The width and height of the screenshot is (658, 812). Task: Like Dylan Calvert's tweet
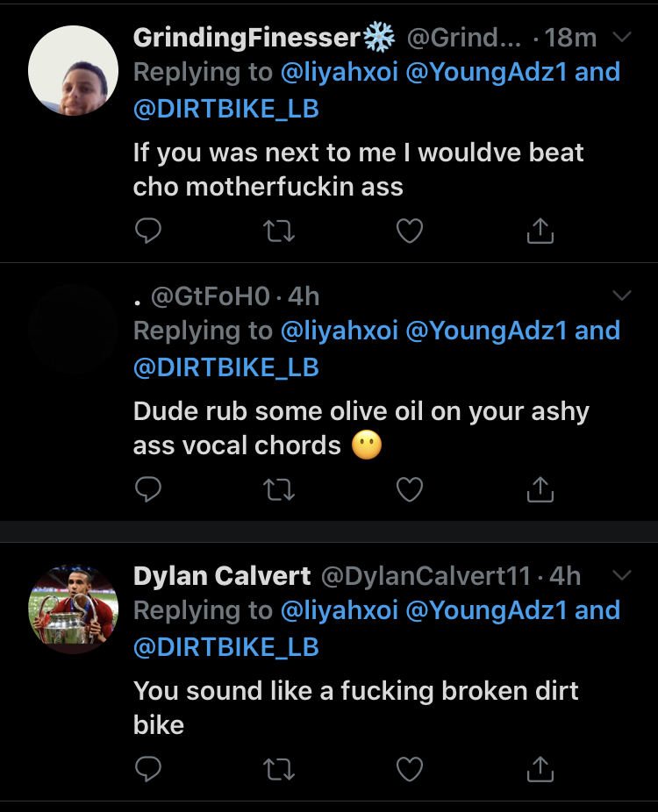pyautogui.click(x=410, y=769)
